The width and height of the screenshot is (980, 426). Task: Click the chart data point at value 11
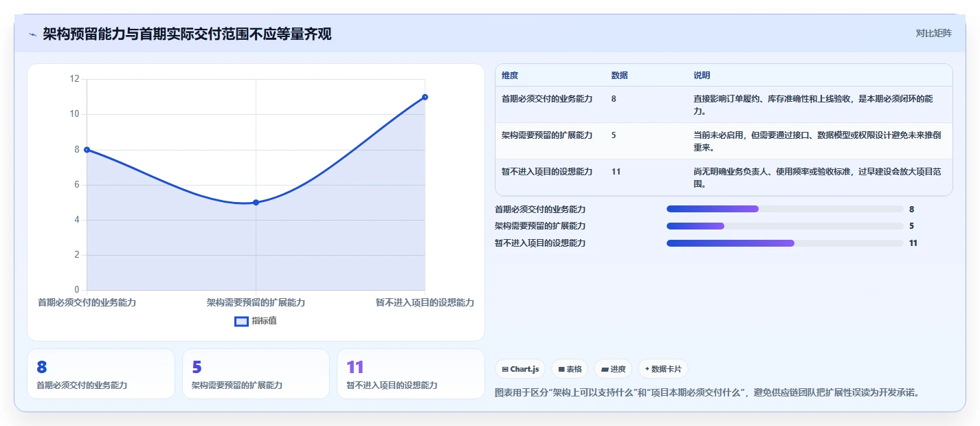point(425,97)
